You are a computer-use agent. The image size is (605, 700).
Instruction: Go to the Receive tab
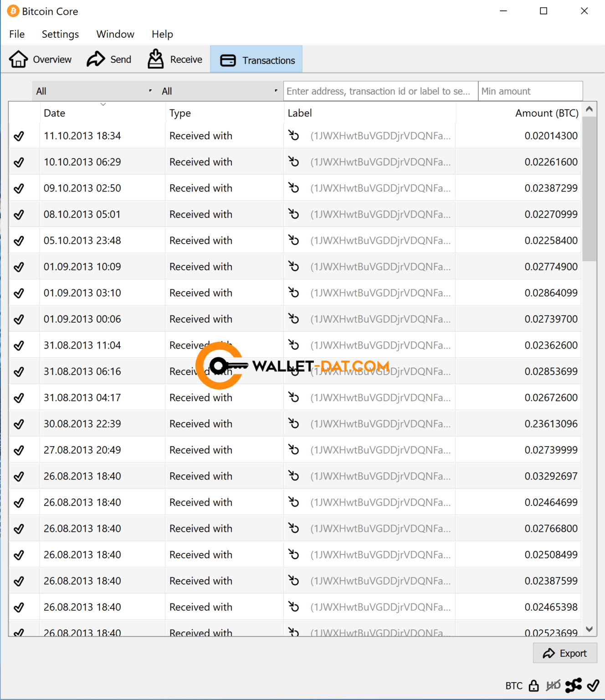click(x=175, y=60)
